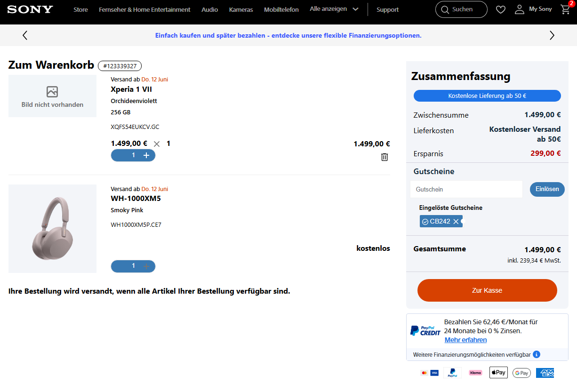The width and height of the screenshot is (577, 392).
Task: Open the shopping cart icon in header
Action: [565, 9]
